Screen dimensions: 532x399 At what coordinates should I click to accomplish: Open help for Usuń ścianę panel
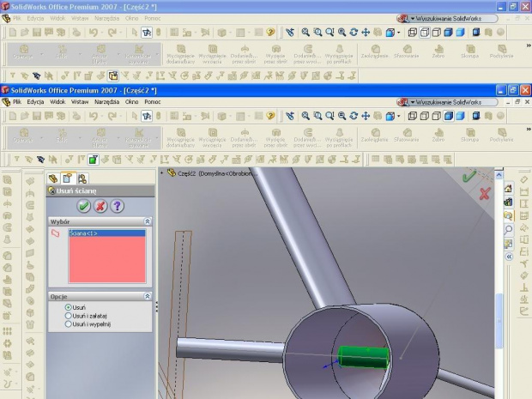pyautogui.click(x=117, y=206)
